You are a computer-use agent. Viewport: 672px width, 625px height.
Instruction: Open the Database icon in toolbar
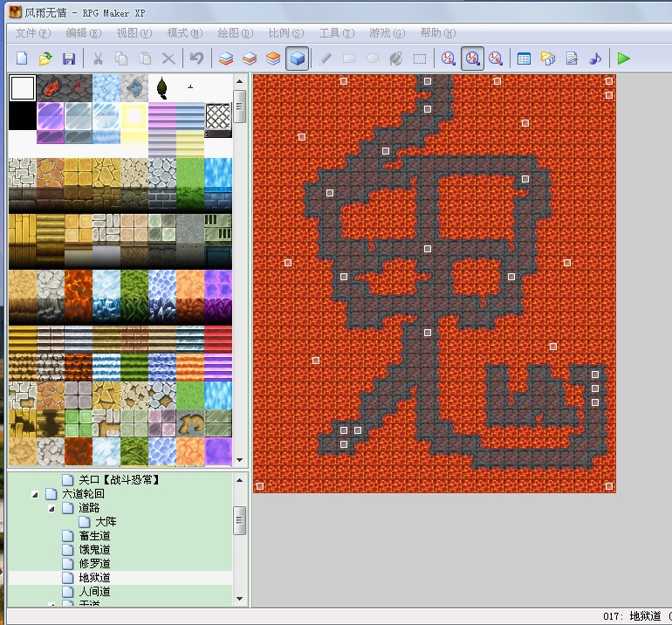pyautogui.click(x=524, y=58)
